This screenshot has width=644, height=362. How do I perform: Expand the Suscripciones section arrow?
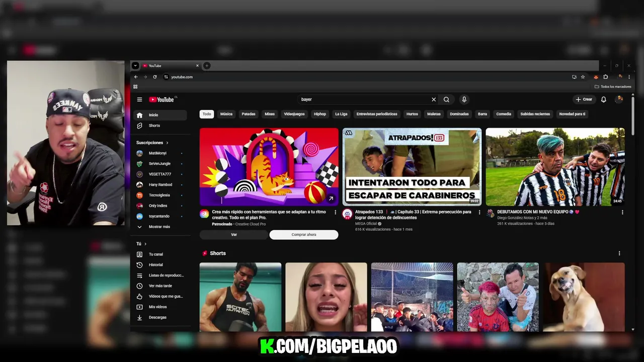pos(168,143)
